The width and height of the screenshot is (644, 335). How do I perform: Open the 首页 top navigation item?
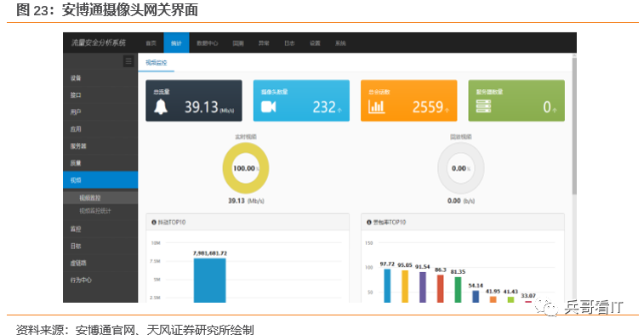tap(151, 43)
